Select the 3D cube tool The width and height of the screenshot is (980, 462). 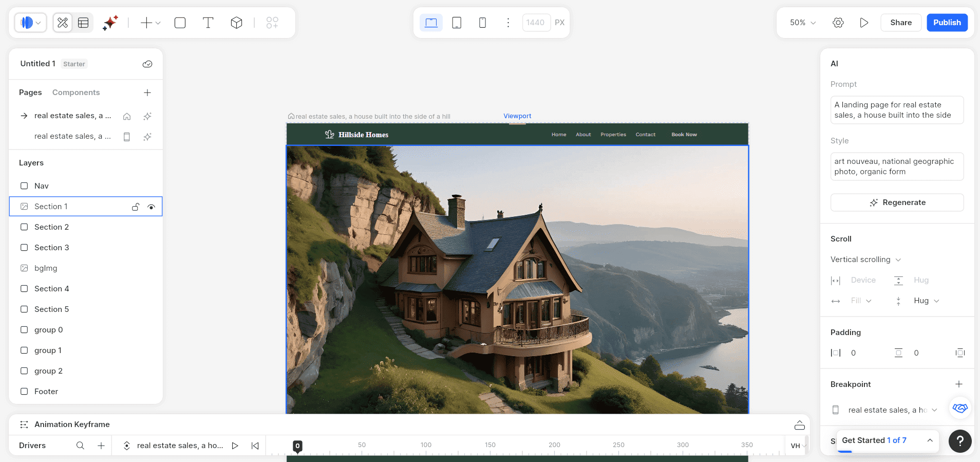tap(236, 23)
